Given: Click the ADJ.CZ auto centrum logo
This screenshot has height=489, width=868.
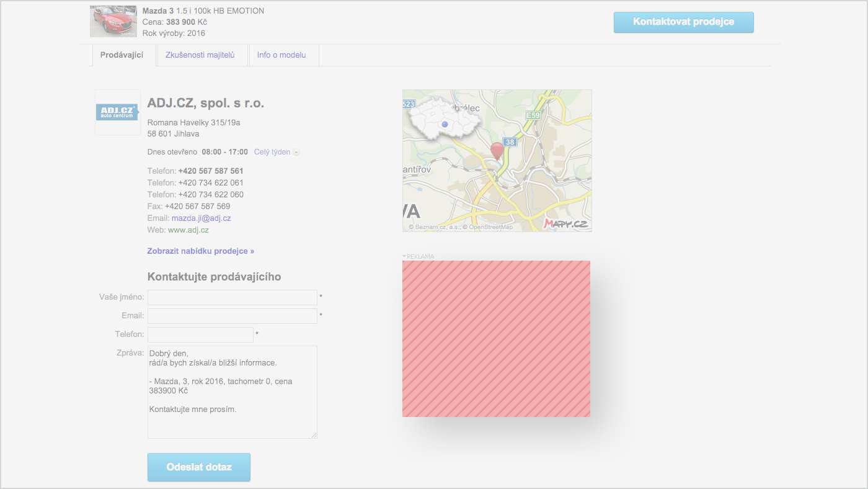Looking at the screenshot, I should point(117,112).
